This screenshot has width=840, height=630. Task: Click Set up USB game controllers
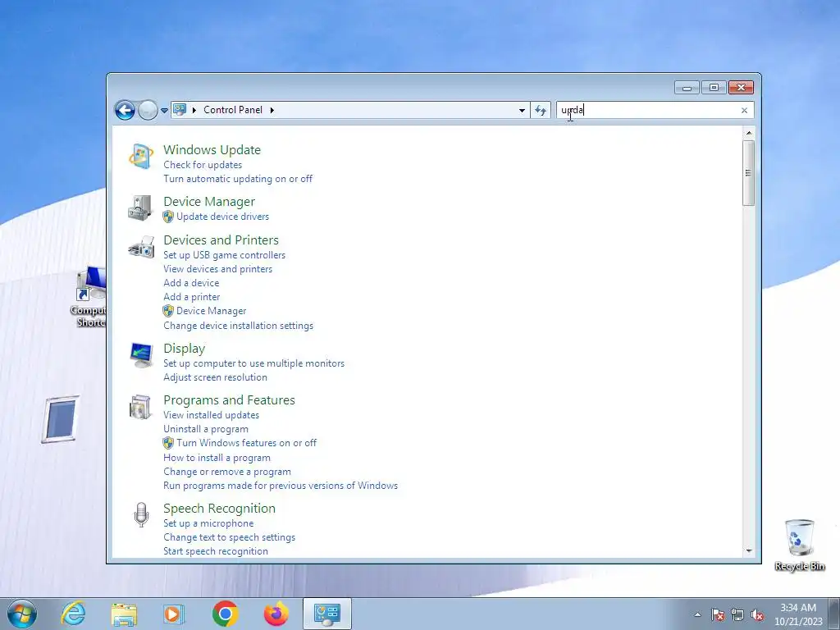[x=225, y=255]
